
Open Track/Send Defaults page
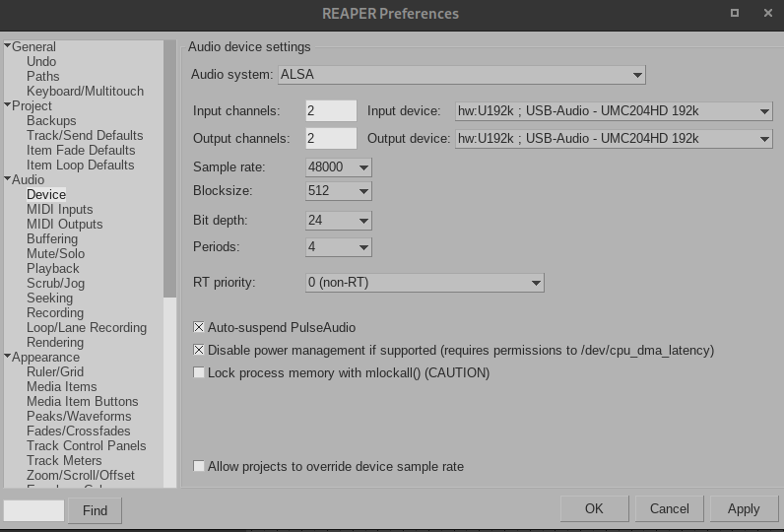pos(85,136)
